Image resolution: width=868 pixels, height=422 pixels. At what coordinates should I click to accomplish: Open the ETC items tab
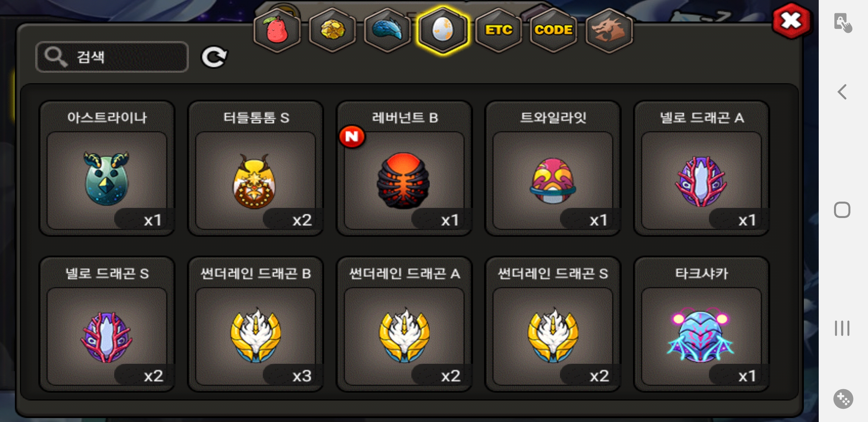499,30
